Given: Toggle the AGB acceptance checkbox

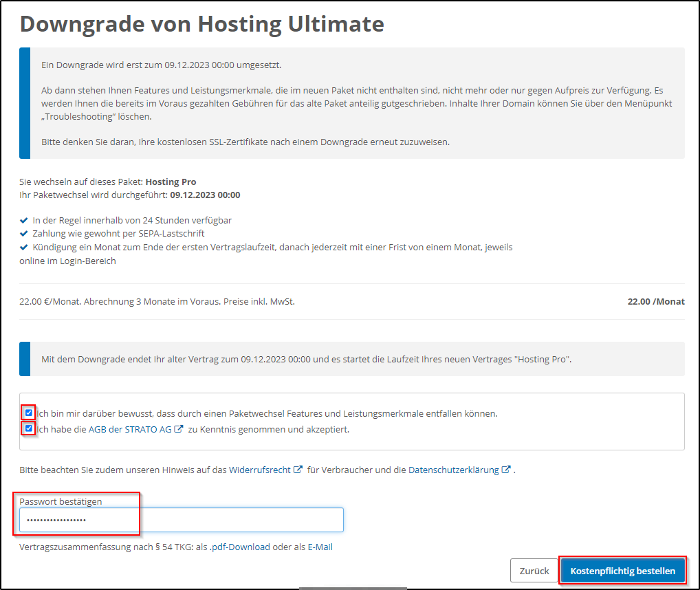Looking at the screenshot, I should [29, 429].
